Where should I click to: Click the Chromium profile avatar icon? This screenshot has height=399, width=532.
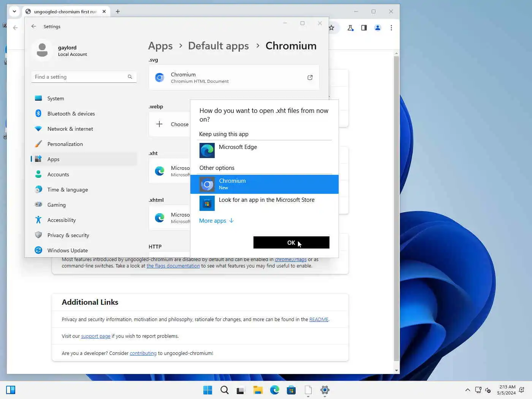click(x=378, y=28)
